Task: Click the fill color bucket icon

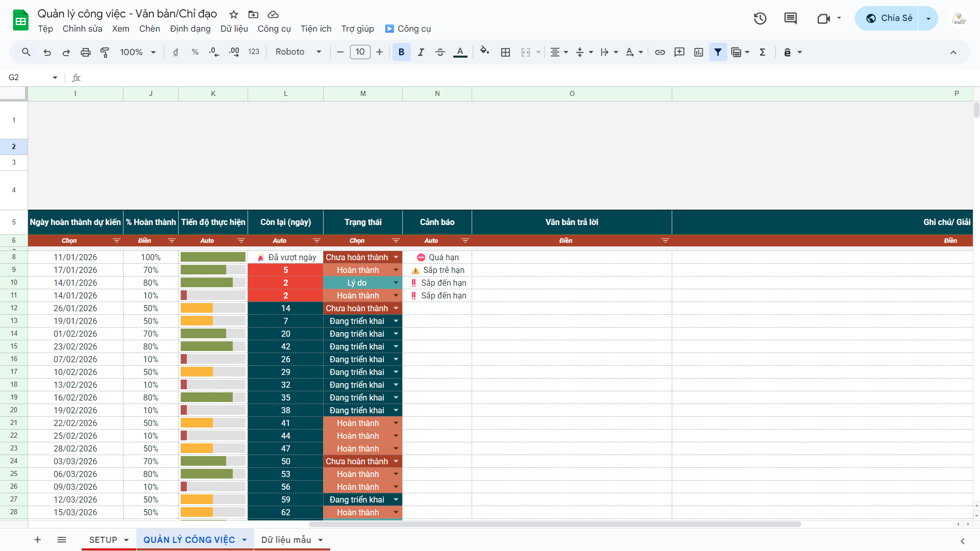Action: (484, 52)
